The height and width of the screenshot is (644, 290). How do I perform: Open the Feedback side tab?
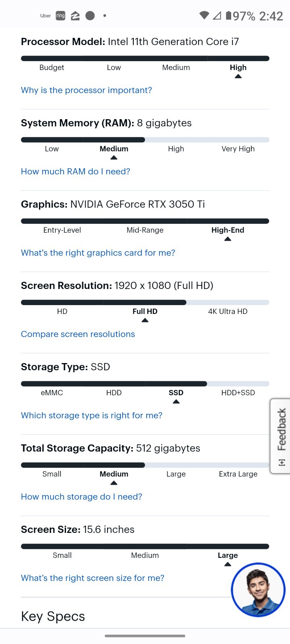click(280, 436)
